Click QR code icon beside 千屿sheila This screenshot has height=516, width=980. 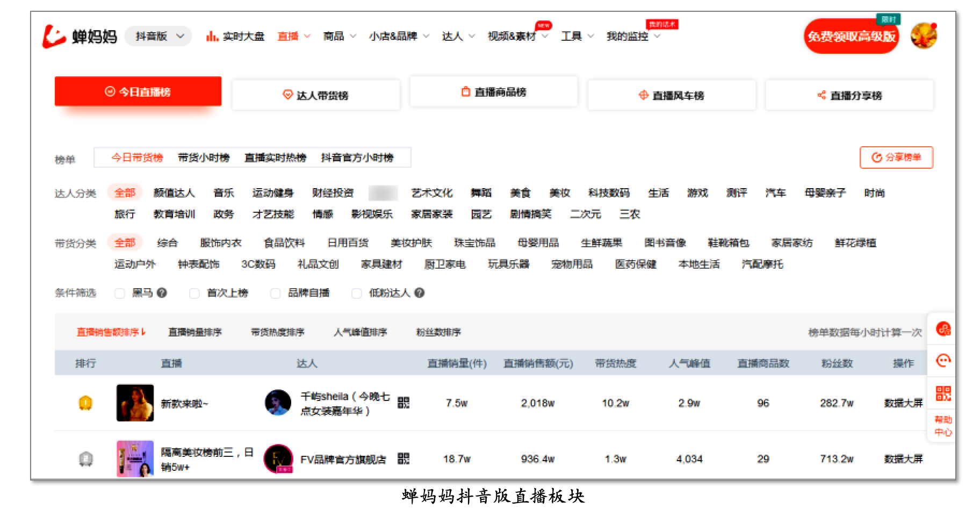(403, 403)
